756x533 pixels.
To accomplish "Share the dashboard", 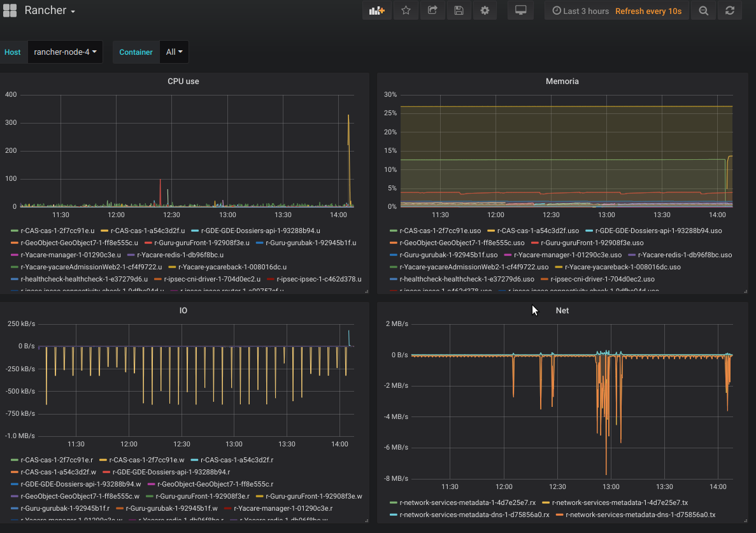I will tap(432, 11).
